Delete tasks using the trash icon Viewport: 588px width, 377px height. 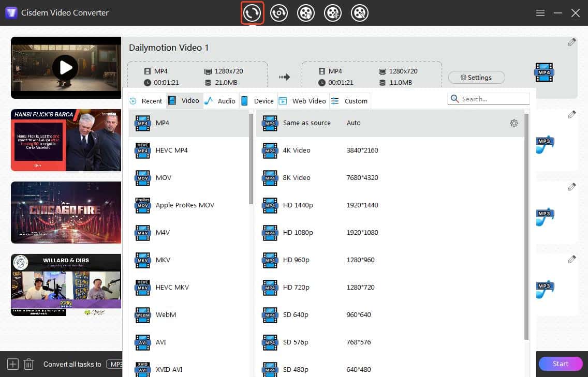(x=28, y=364)
